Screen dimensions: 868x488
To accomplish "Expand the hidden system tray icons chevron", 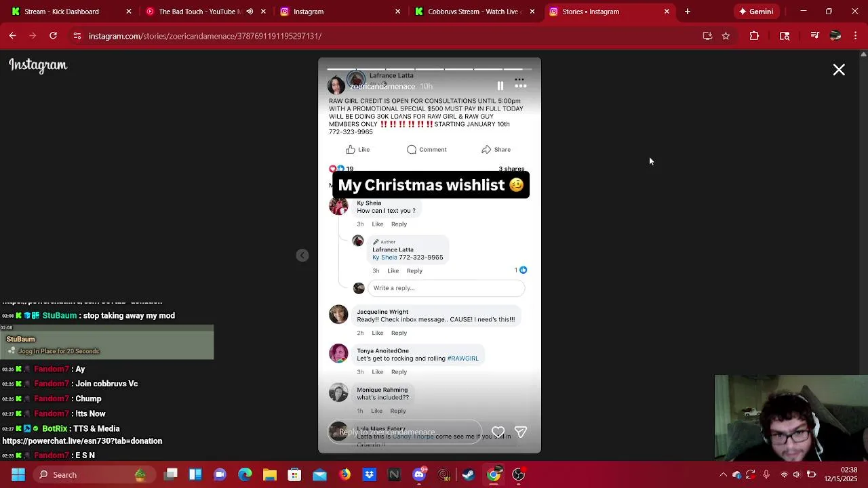I will (x=723, y=474).
